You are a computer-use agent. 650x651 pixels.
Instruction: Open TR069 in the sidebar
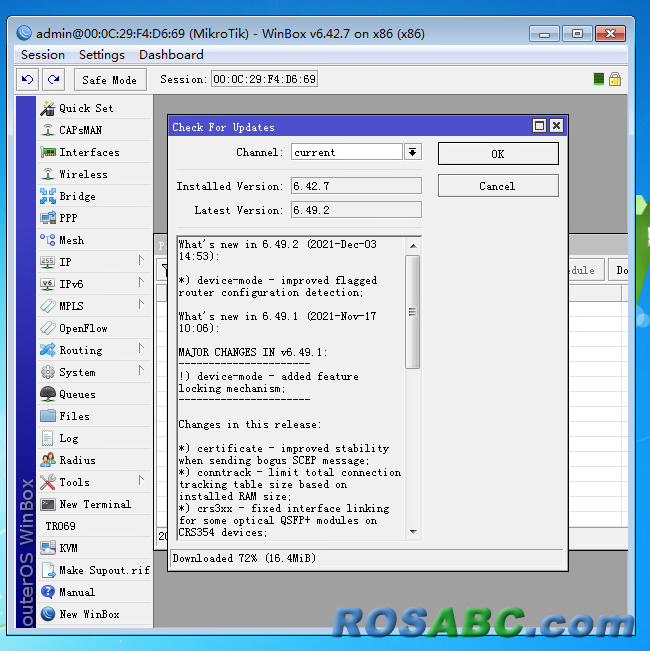95,526
